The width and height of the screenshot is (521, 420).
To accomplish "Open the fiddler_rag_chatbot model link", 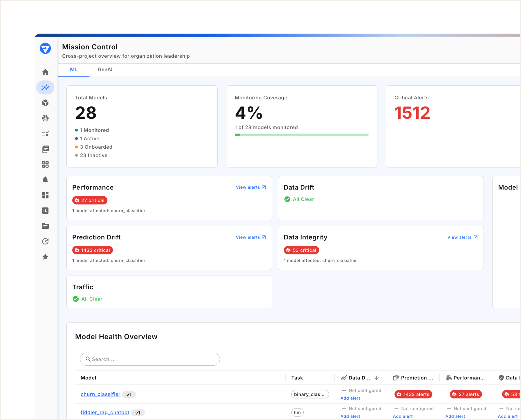I will pos(105,412).
